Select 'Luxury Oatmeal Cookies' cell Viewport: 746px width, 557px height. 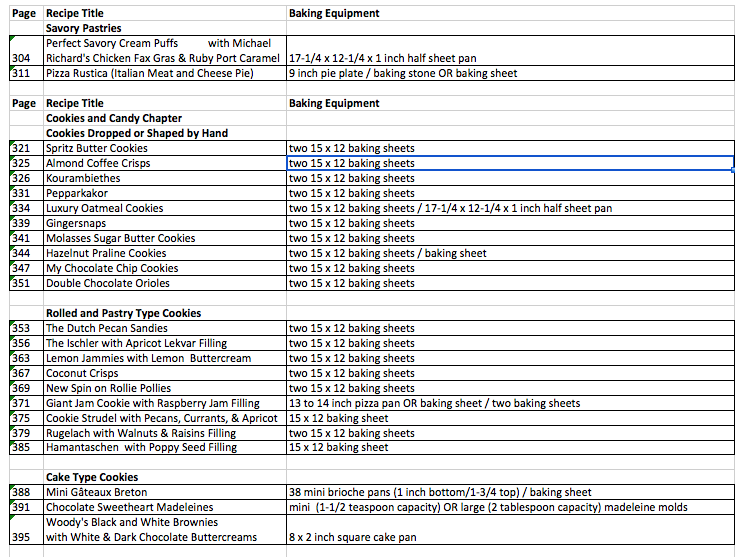coord(165,208)
